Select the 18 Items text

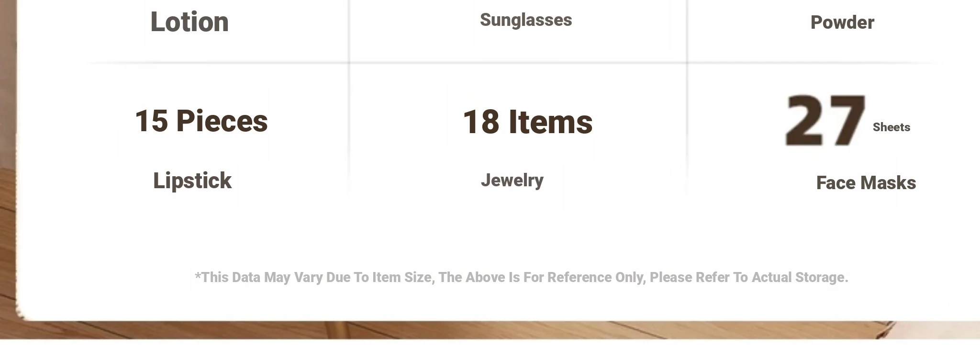[527, 122]
